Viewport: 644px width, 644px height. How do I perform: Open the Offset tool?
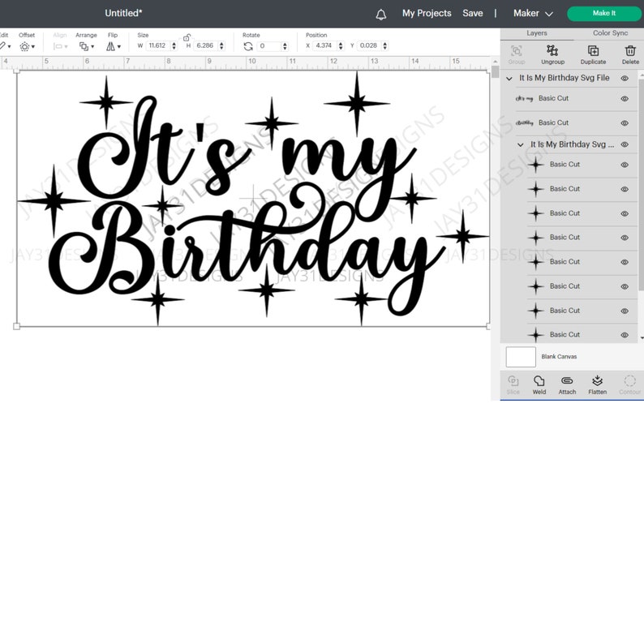(24, 46)
